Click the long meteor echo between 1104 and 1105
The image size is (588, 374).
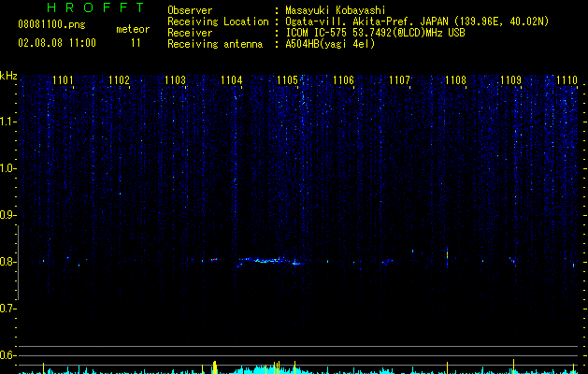pos(269,261)
